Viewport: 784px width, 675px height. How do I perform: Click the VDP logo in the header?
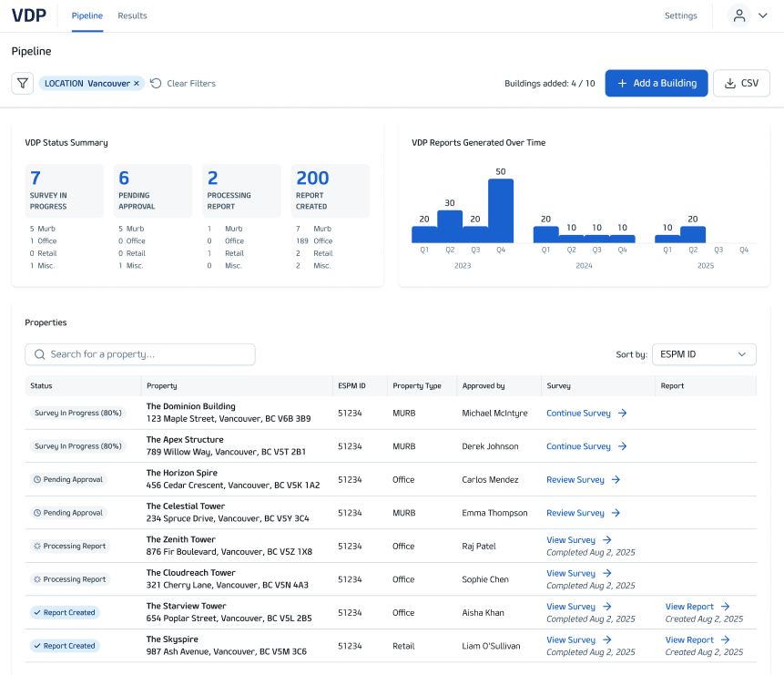click(29, 15)
